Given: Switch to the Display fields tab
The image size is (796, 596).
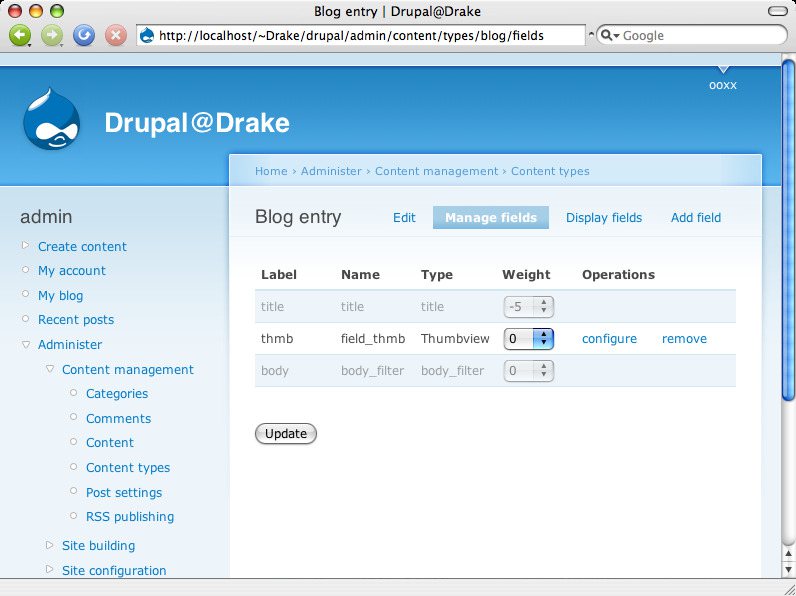Looking at the screenshot, I should [x=604, y=218].
